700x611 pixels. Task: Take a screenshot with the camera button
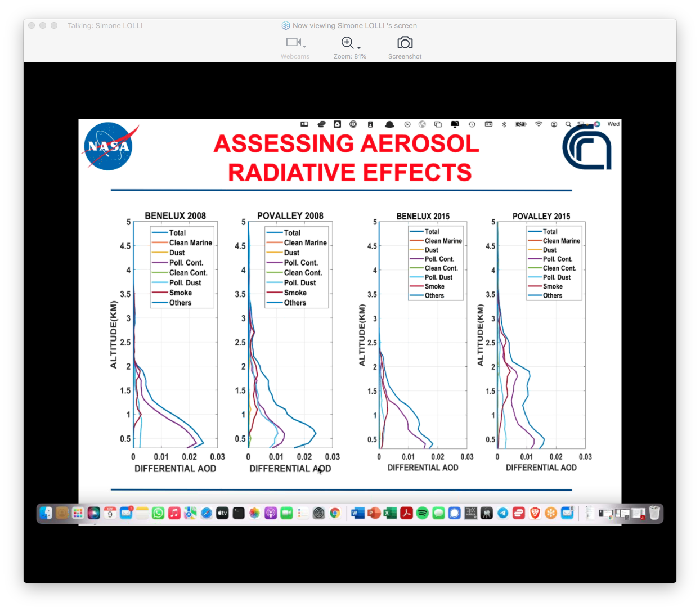(405, 43)
